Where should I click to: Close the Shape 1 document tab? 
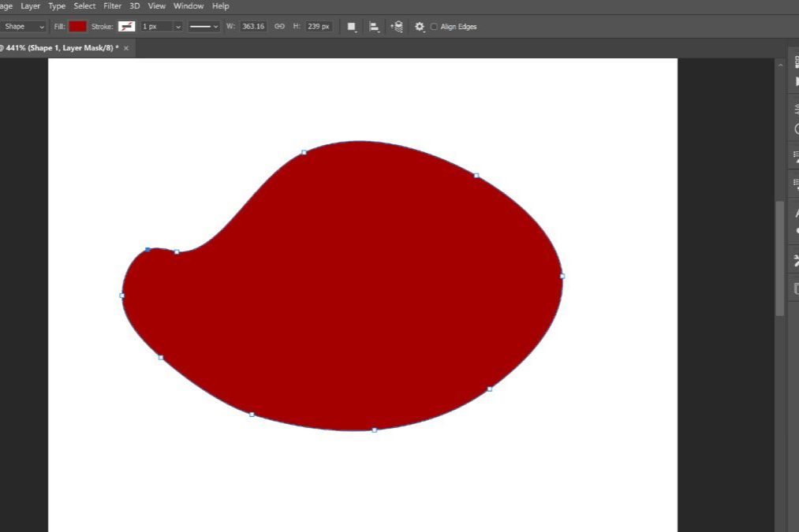point(125,48)
